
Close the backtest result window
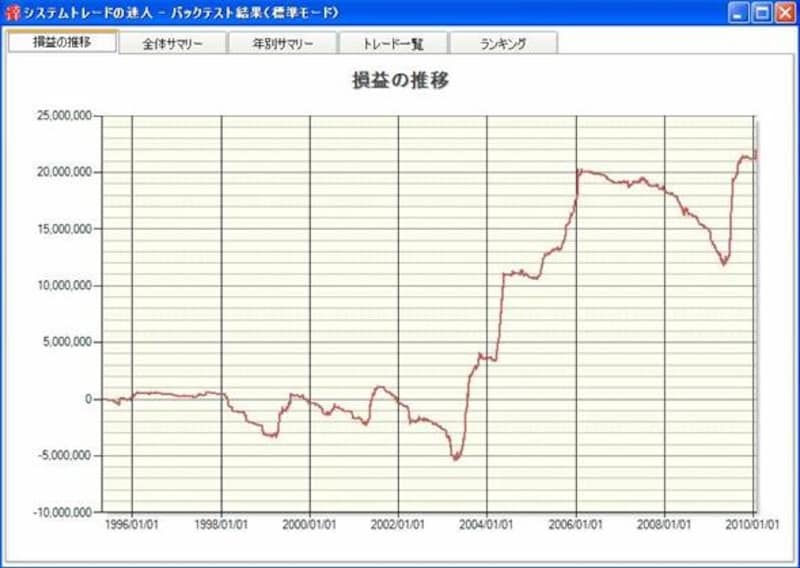point(786,13)
